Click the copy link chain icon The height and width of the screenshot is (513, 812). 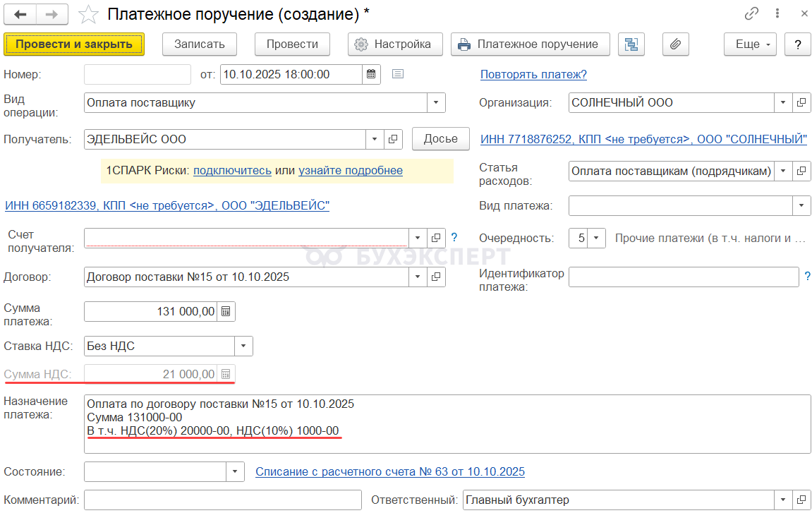pos(752,14)
